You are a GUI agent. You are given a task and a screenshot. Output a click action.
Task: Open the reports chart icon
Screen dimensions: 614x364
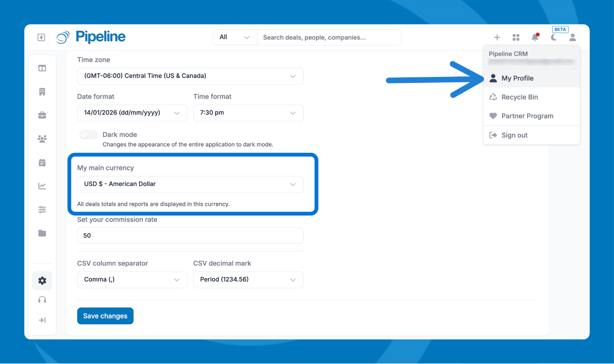pos(42,186)
